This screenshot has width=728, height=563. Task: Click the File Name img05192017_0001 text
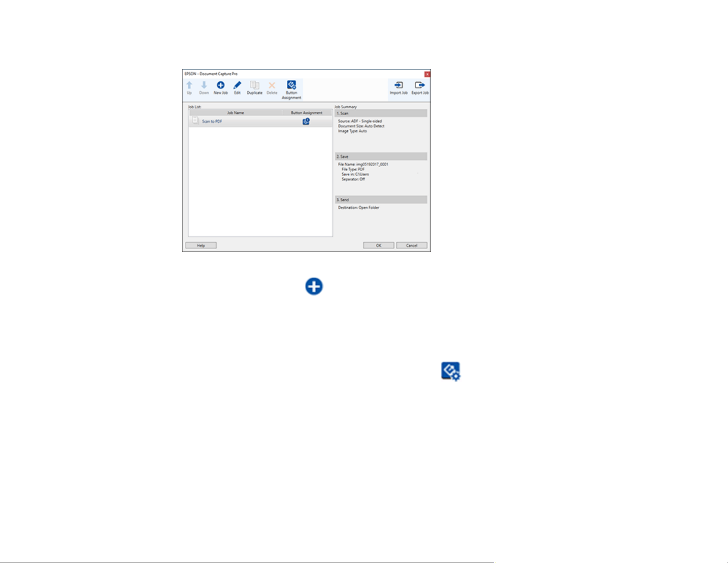[x=363, y=165]
